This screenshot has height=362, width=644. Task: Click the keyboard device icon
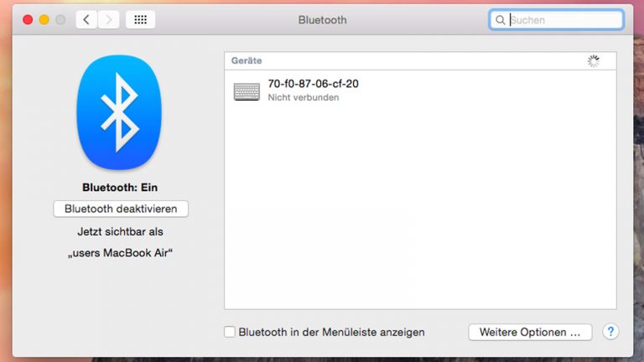247,91
